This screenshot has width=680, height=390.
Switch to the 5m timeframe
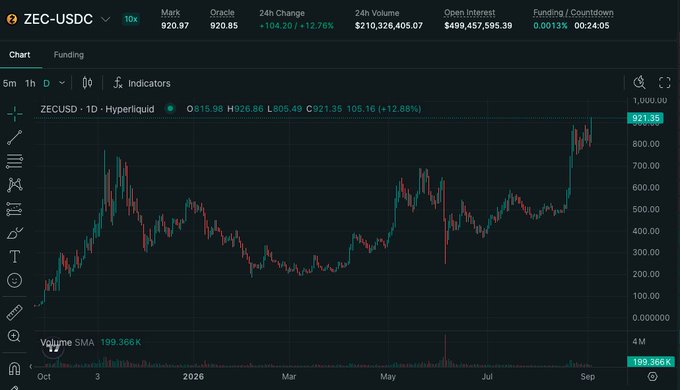[x=10, y=83]
